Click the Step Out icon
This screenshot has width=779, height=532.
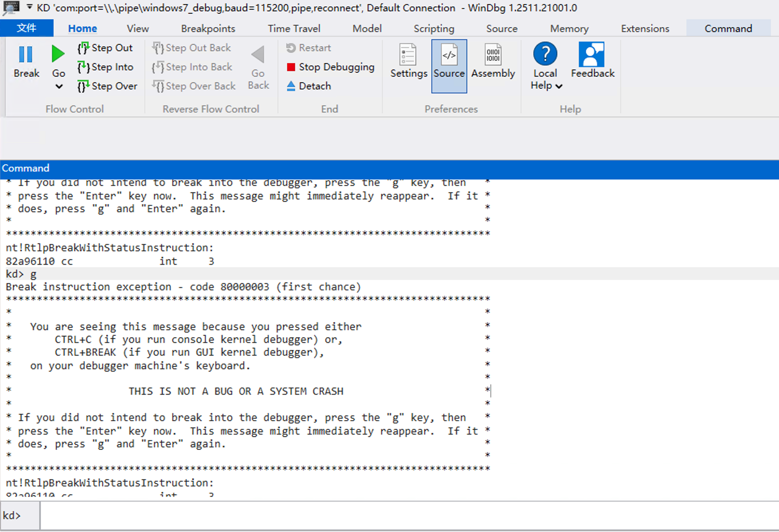(x=83, y=48)
